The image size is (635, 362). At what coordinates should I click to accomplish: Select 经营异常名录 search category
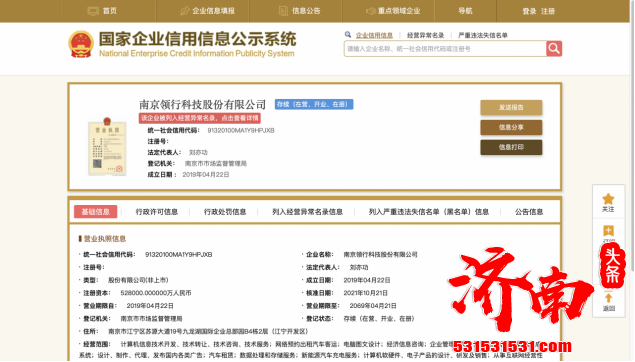425,35
